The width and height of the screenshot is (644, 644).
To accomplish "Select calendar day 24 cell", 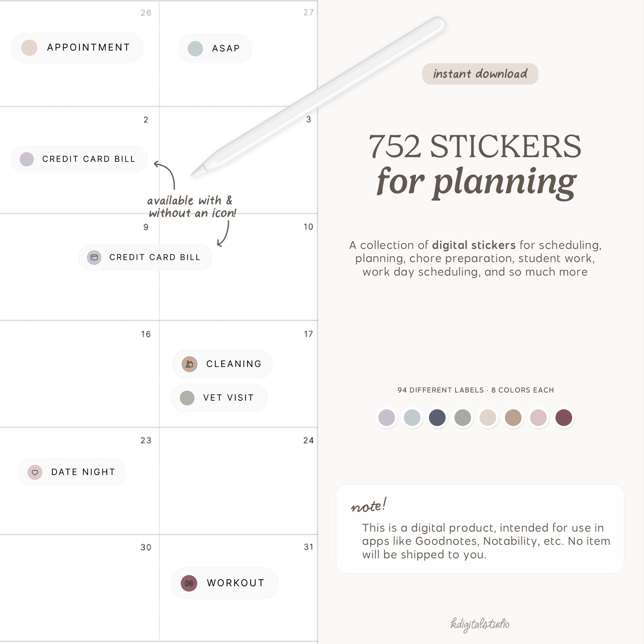I will (239, 481).
